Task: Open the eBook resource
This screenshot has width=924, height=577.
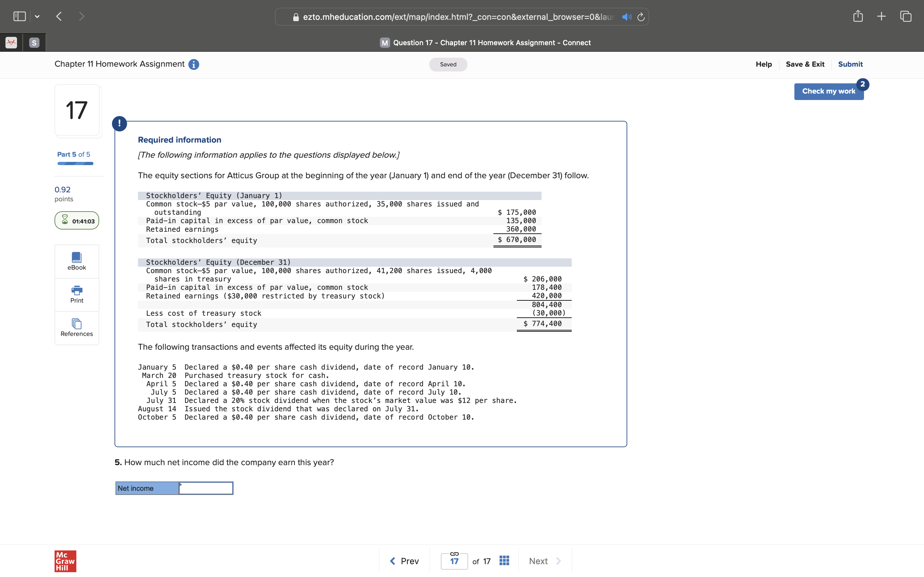Action: point(76,261)
